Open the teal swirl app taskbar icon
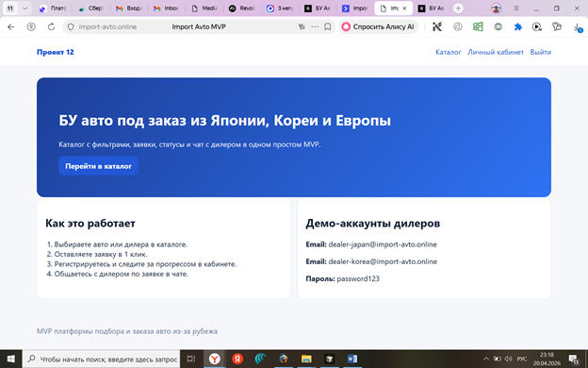 (x=260, y=359)
